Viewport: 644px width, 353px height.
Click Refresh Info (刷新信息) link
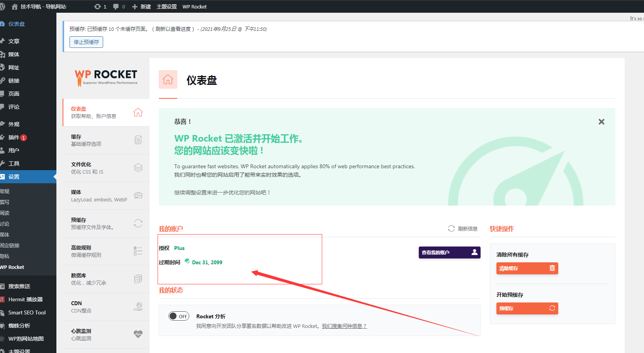tap(463, 229)
